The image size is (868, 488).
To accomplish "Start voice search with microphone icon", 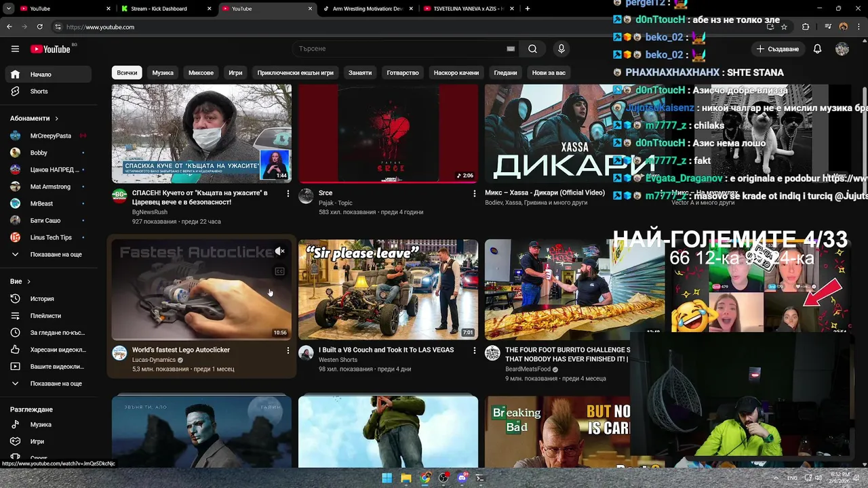I will [561, 49].
